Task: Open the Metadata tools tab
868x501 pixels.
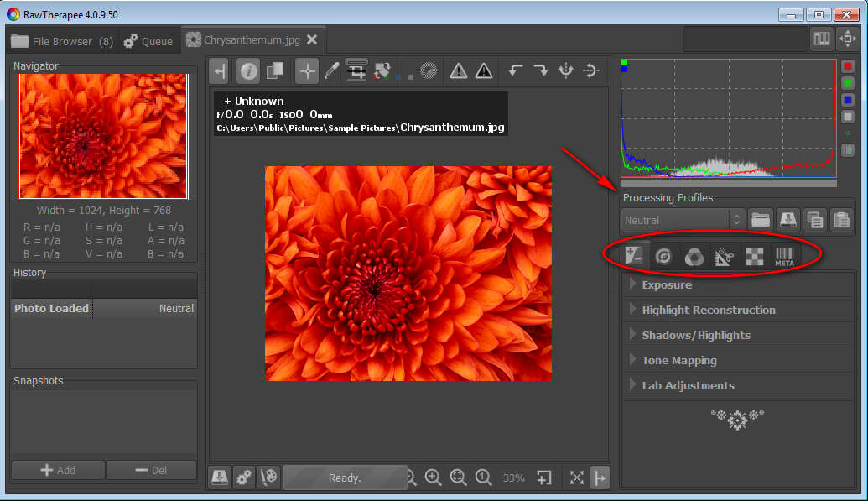Action: (784, 257)
